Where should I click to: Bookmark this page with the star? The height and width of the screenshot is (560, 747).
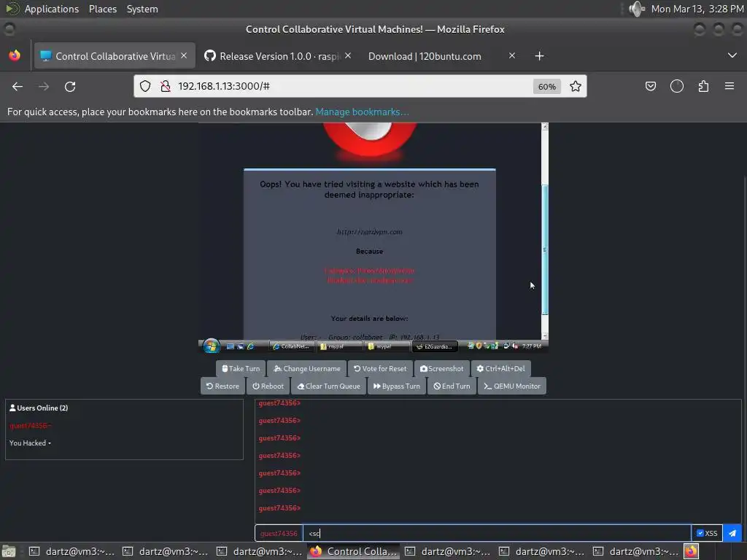[576, 86]
